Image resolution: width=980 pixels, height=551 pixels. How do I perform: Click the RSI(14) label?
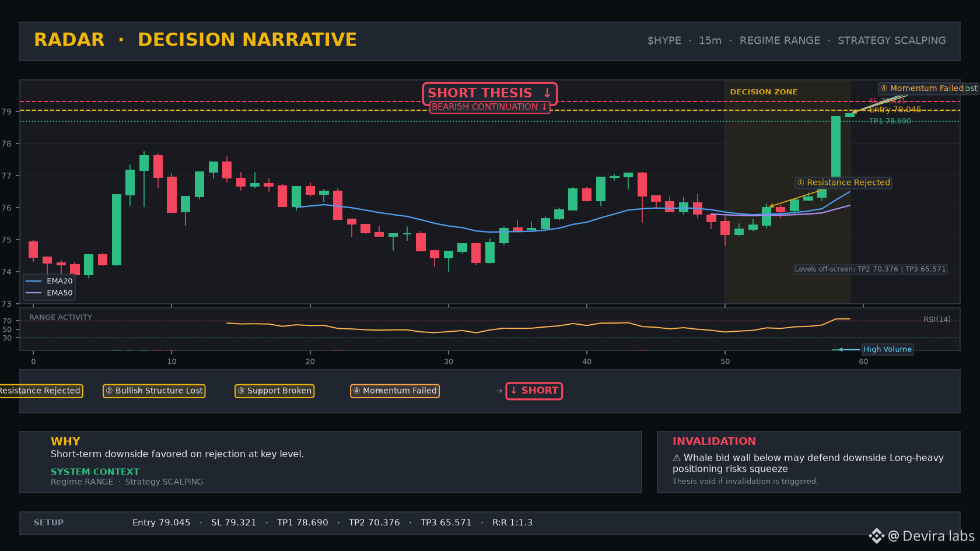click(x=937, y=320)
